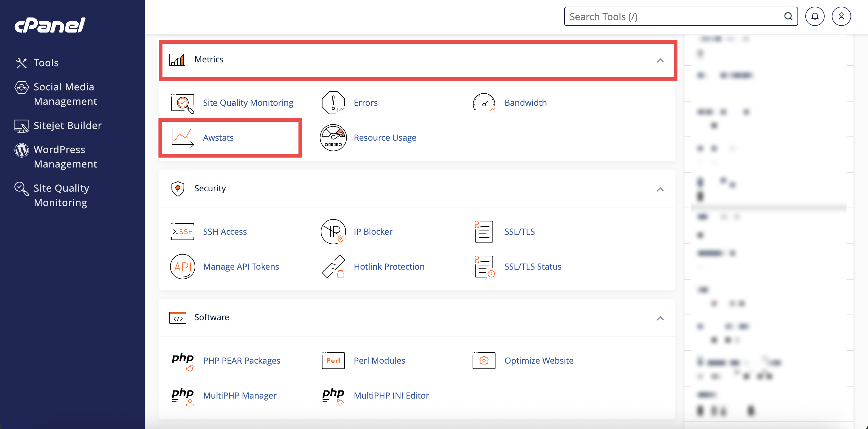Viewport: 868px width, 429px height.
Task: Open the SSL/TLS Status link
Action: [532, 267]
